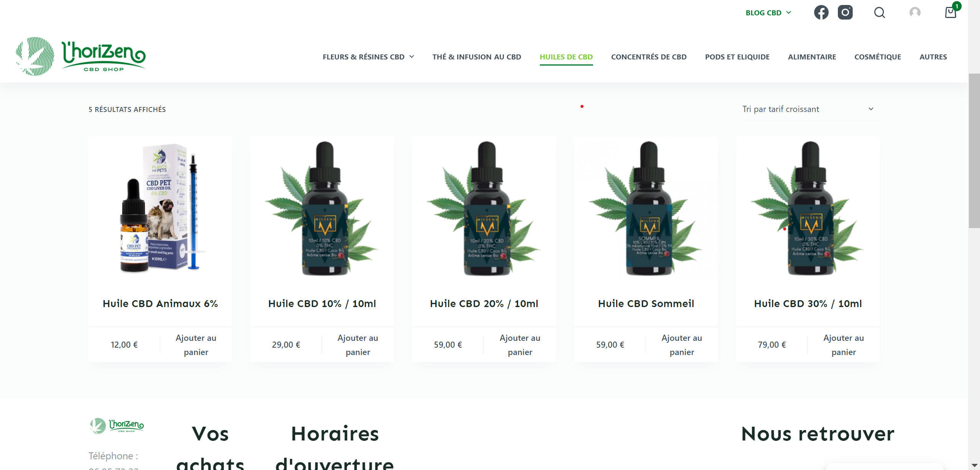Open the user account avatar icon
980x470 pixels.
[x=915, y=13]
